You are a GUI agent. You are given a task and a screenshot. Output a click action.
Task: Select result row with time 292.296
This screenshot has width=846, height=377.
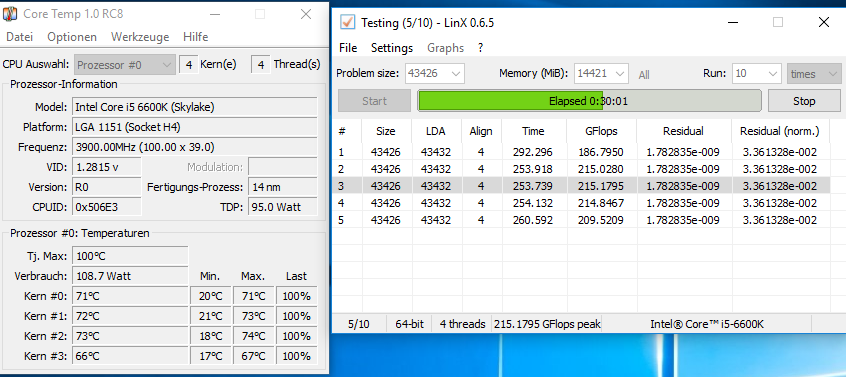pos(582,152)
